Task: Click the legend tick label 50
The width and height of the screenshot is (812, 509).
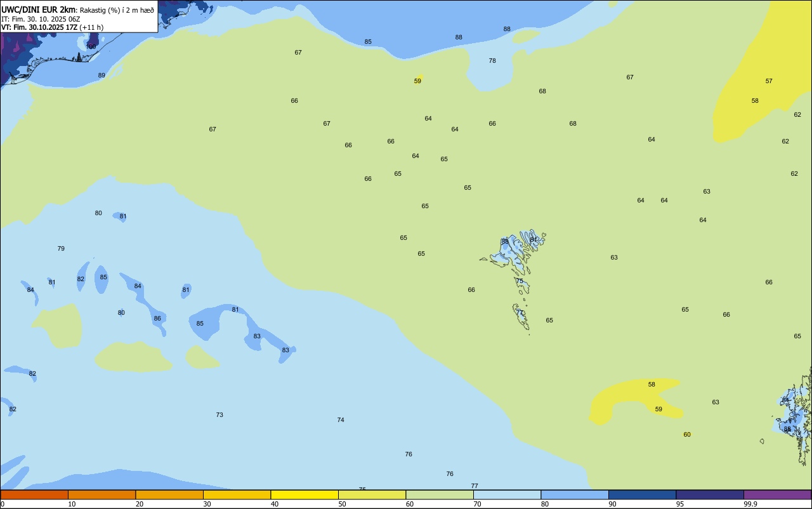Action: (x=342, y=504)
